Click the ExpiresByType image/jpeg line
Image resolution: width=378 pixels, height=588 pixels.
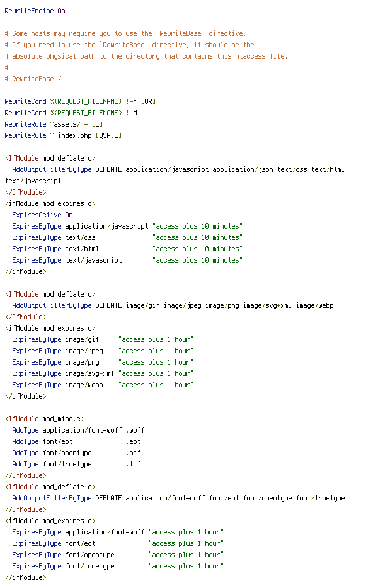coord(103,351)
